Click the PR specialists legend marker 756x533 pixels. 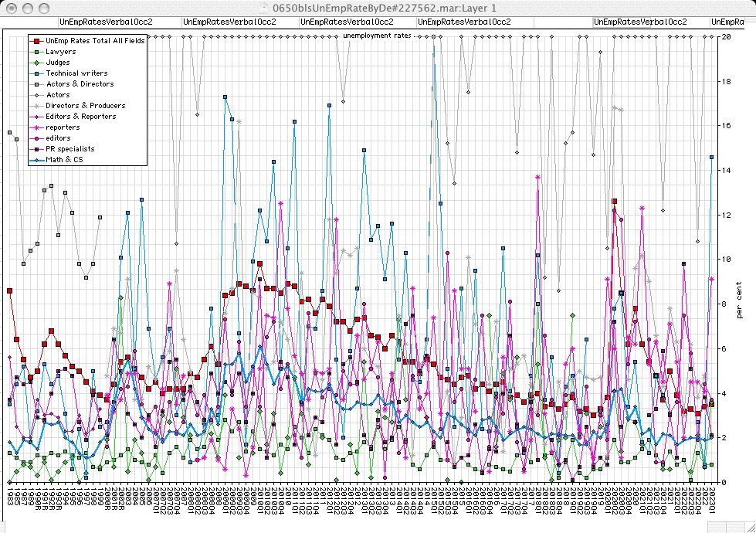36,149
